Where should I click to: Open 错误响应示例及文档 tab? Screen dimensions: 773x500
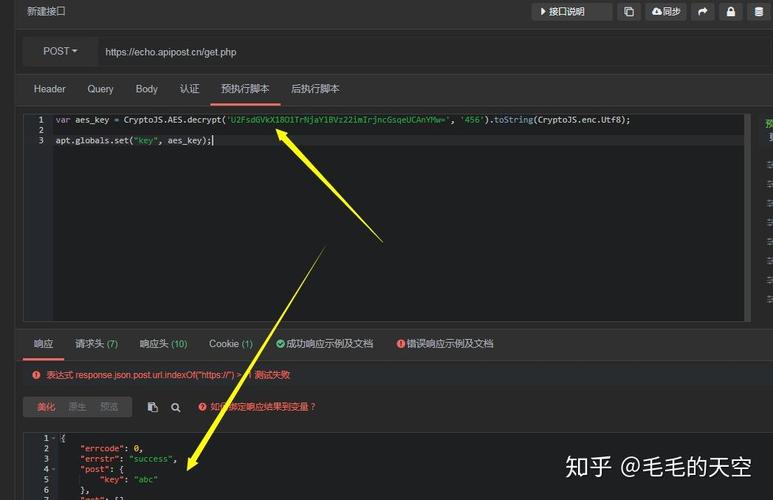pos(445,344)
